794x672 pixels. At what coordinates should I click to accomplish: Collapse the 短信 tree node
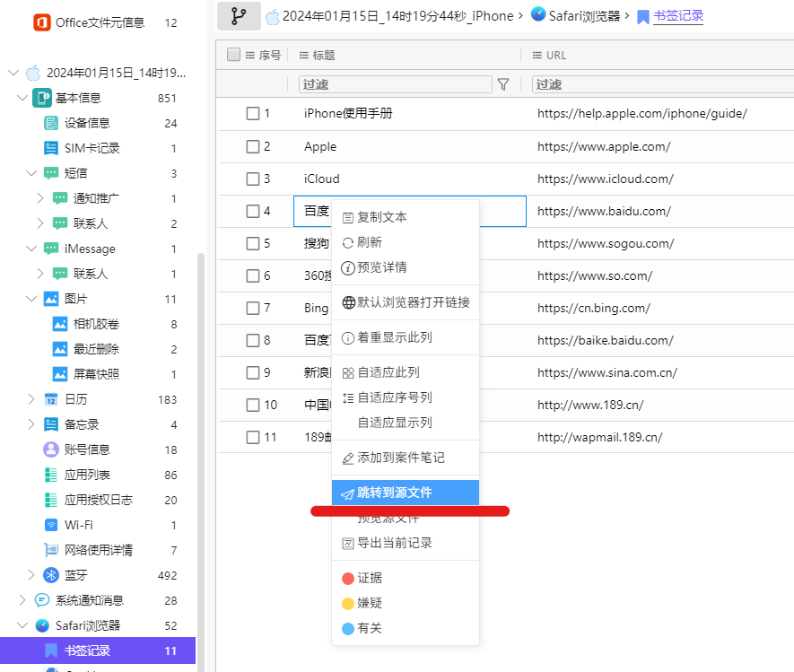[31, 173]
